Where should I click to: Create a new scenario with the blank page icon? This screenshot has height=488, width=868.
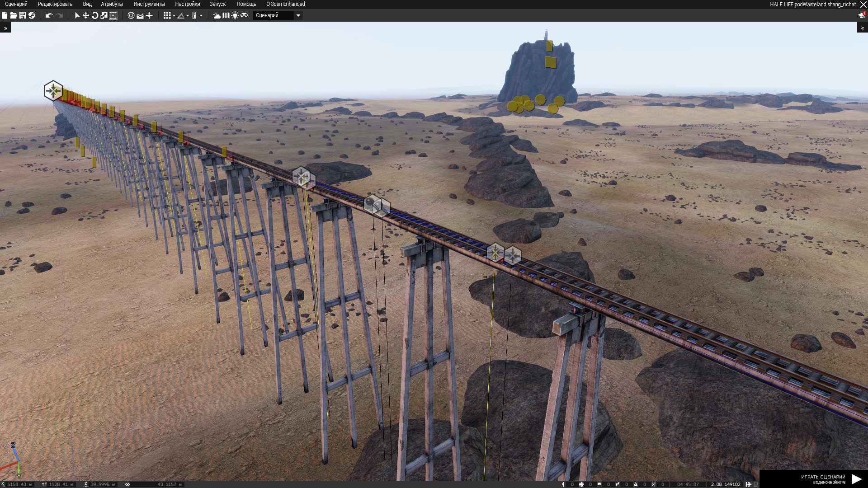5,15
